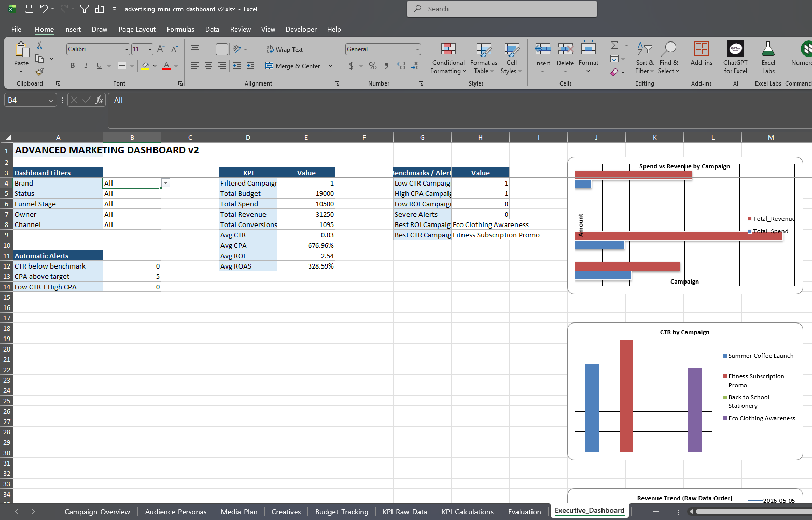Select the Cut scissors icon
The image size is (812, 520).
point(39,46)
